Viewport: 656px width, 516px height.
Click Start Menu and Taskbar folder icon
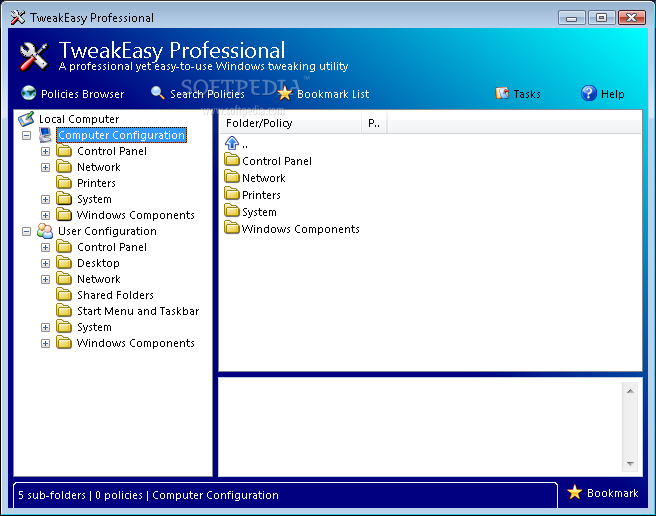point(64,311)
